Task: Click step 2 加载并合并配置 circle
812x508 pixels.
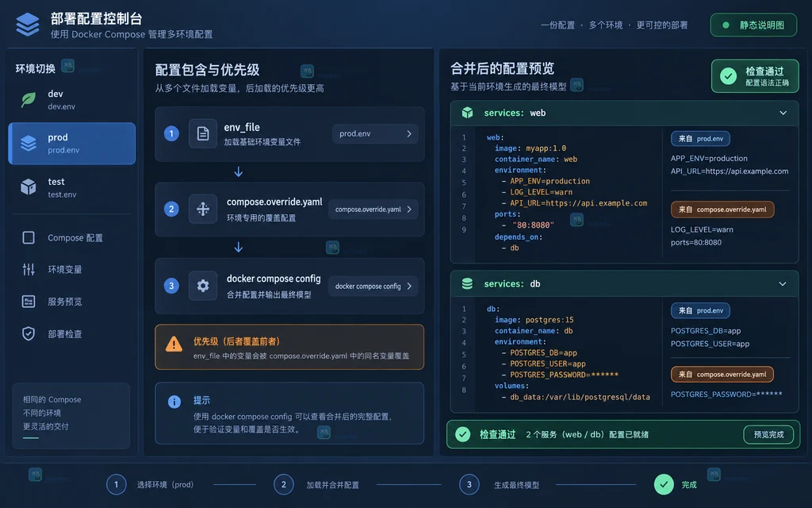Action: coord(284,485)
